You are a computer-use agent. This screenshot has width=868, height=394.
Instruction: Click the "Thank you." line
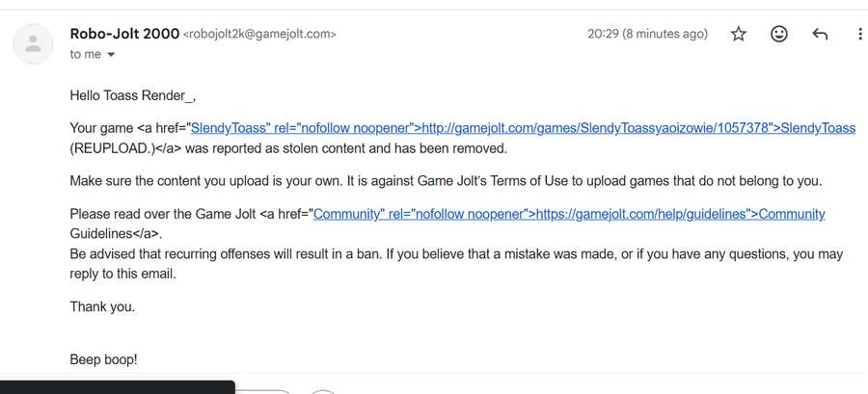point(102,306)
